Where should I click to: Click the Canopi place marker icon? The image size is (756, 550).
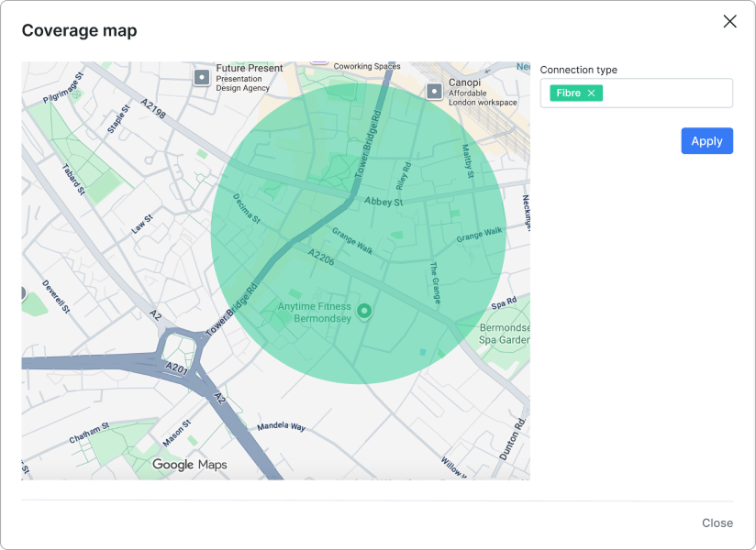point(434,91)
